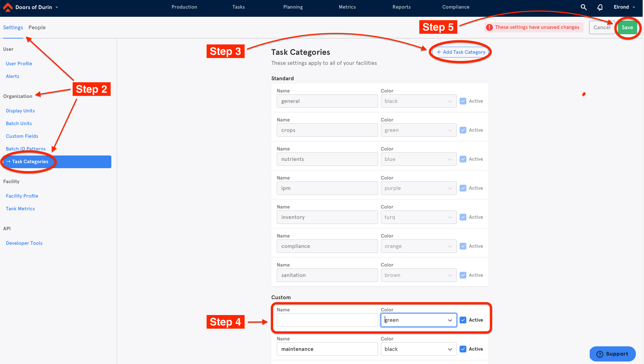644x364 pixels.
Task: Toggle Active checkbox for ipm category
Action: click(463, 188)
